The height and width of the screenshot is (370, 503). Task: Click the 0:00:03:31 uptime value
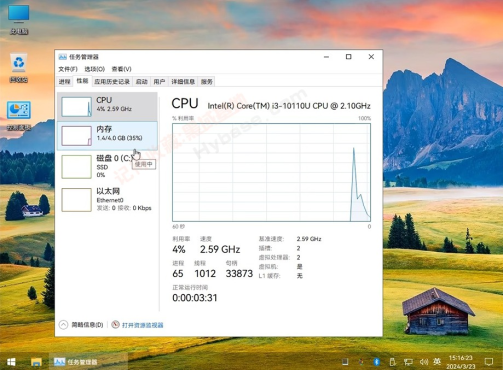click(x=195, y=298)
